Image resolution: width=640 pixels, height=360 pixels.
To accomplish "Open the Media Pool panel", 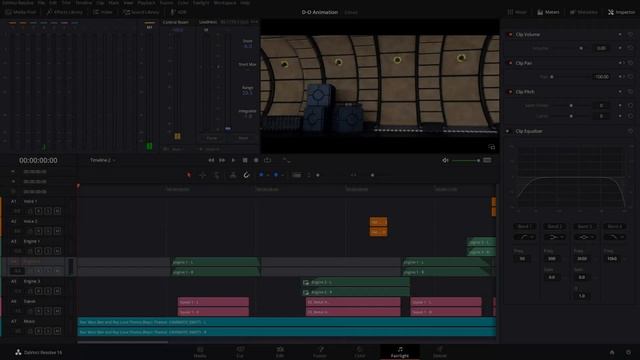I will (x=21, y=12).
